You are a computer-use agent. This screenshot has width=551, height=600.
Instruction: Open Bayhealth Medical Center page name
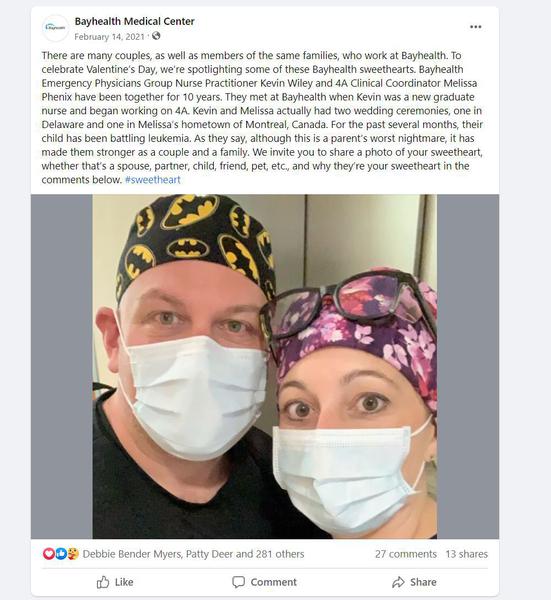click(x=135, y=21)
